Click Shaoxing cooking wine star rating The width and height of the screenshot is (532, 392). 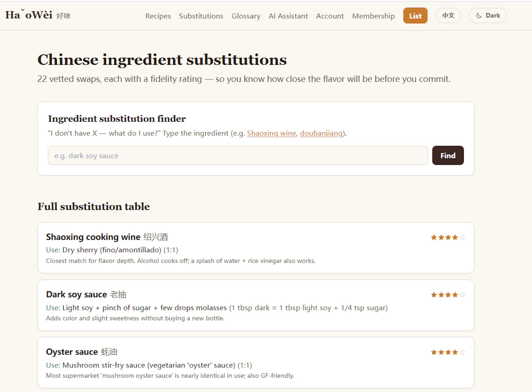pos(448,237)
